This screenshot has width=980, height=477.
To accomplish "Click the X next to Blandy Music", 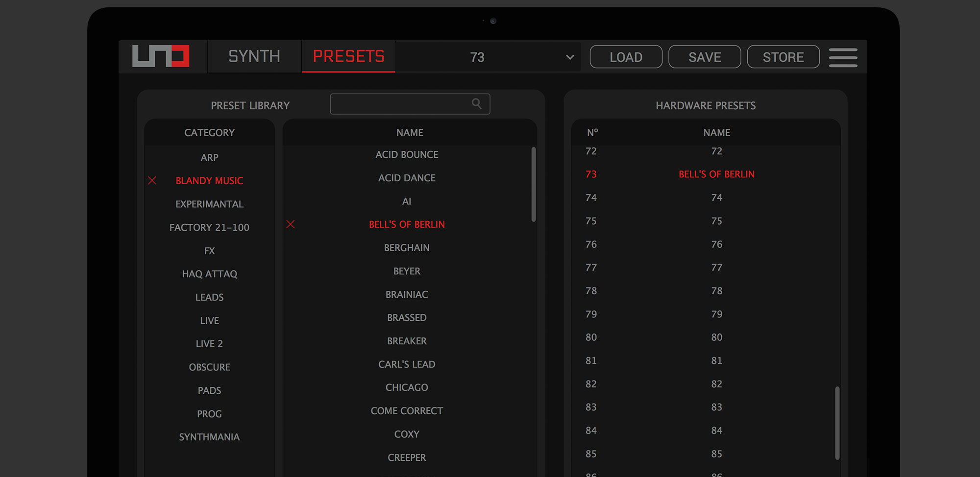I will coord(152,181).
